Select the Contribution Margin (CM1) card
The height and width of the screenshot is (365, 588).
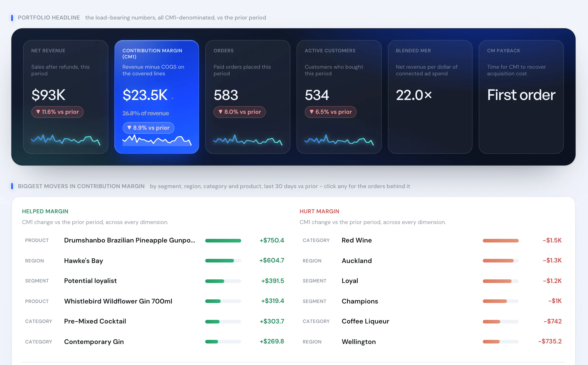coord(157,97)
